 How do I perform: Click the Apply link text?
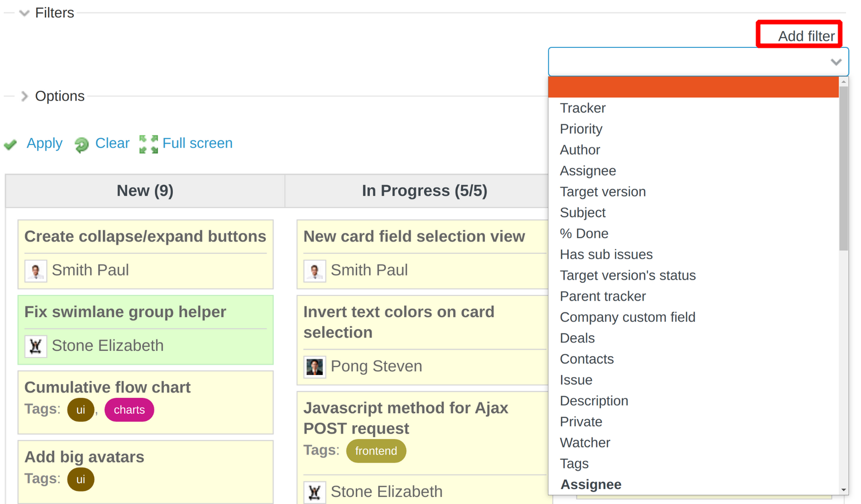click(44, 143)
